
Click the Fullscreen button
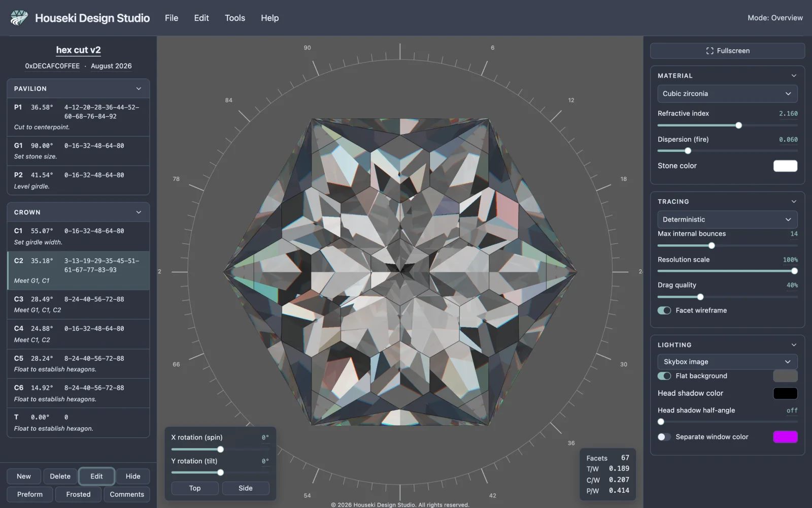[727, 51]
